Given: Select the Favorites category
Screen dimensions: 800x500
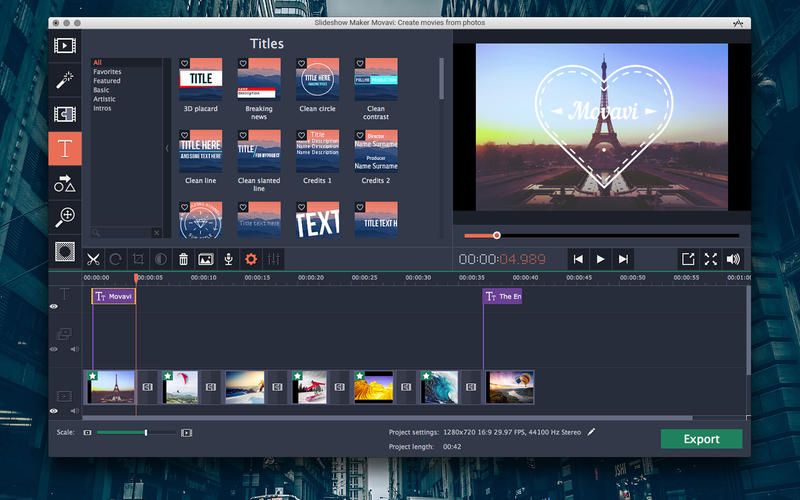Looking at the screenshot, I should coord(108,72).
